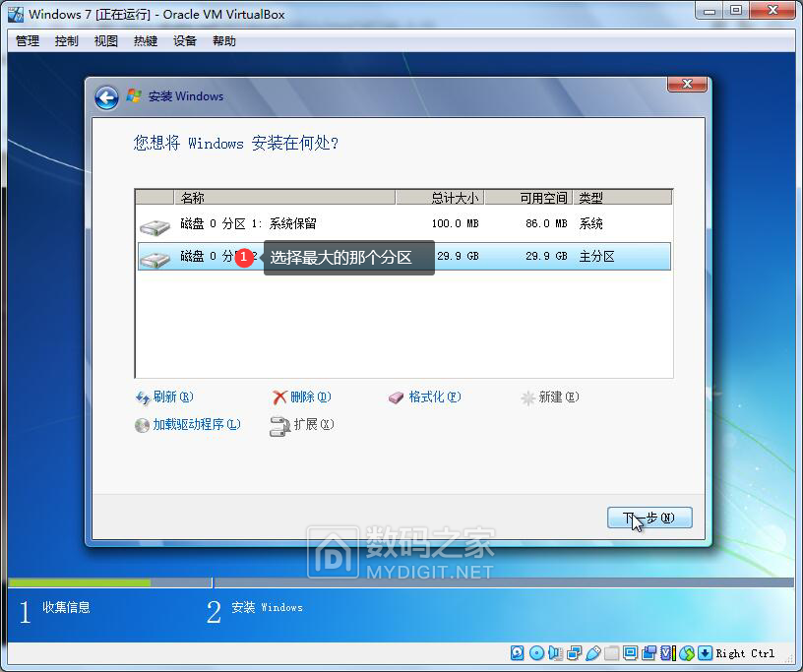Image resolution: width=803 pixels, height=672 pixels.
Task: Close the 安装 Windows installer dialog
Action: (x=687, y=84)
